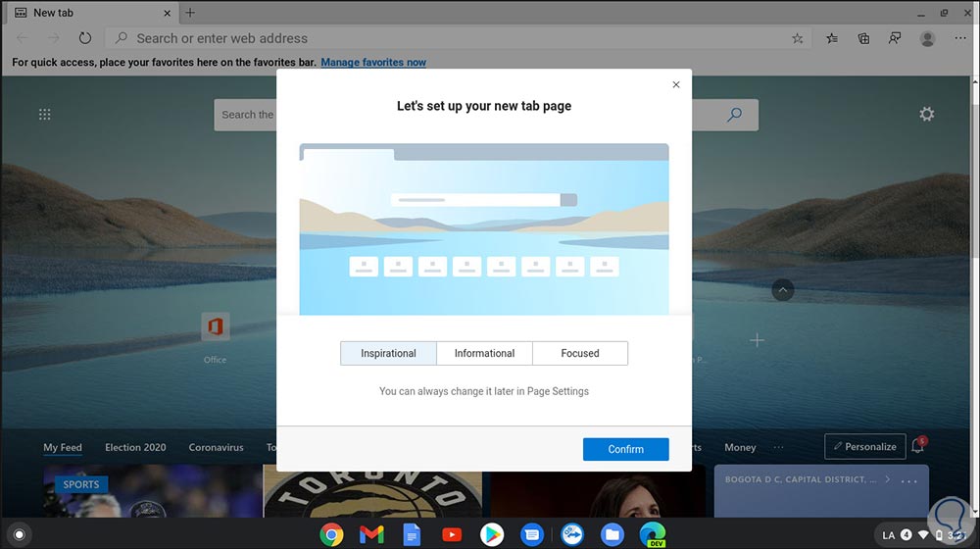The height and width of the screenshot is (549, 980).
Task: Switch to Election 2020 tab
Action: pyautogui.click(x=135, y=447)
